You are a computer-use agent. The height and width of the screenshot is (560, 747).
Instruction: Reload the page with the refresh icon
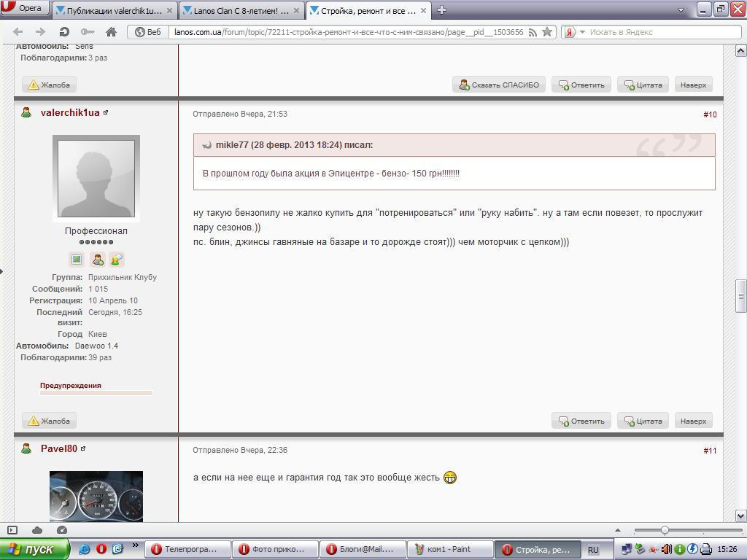64,32
